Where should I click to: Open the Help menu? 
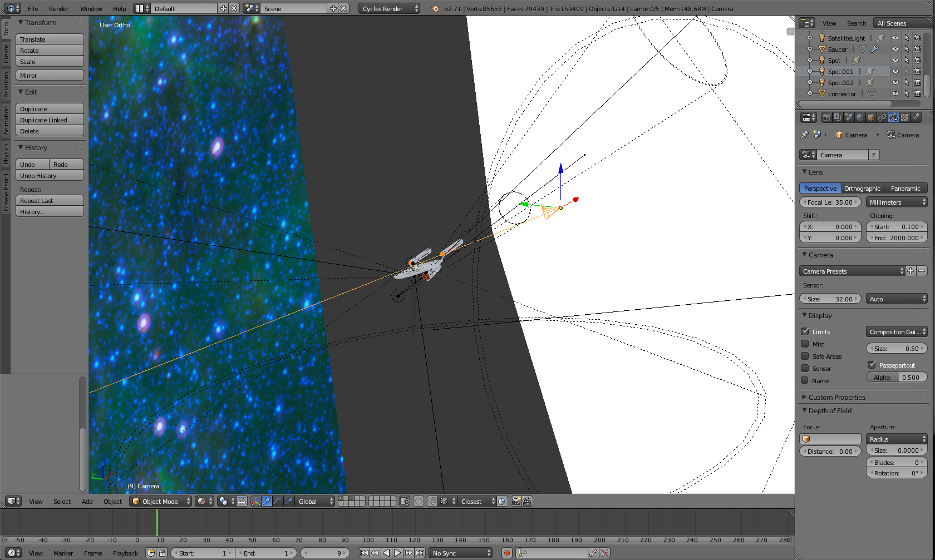coord(119,8)
